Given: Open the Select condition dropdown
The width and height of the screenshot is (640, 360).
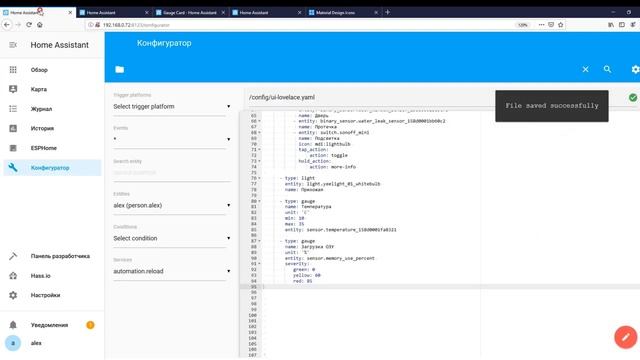Looking at the screenshot, I should (172, 238).
